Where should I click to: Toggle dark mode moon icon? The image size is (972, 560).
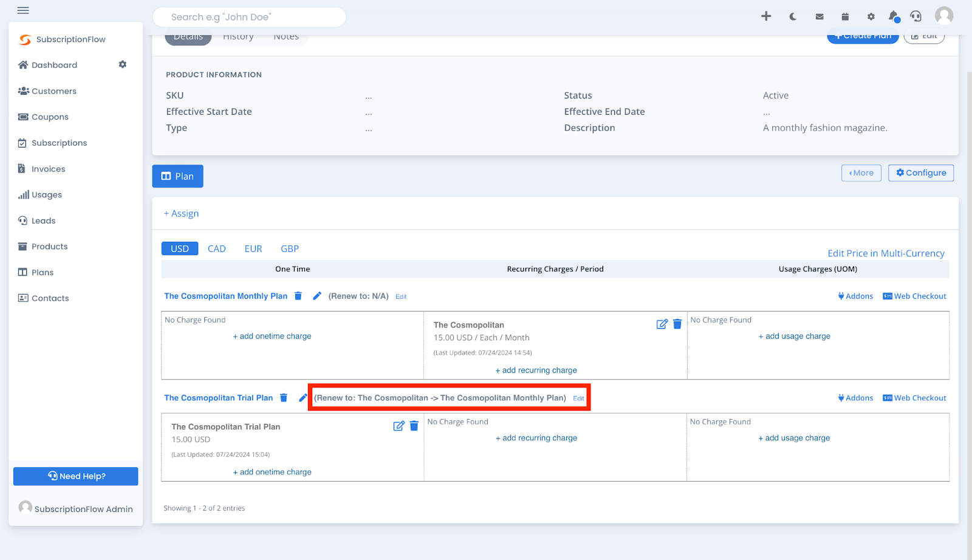793,17
